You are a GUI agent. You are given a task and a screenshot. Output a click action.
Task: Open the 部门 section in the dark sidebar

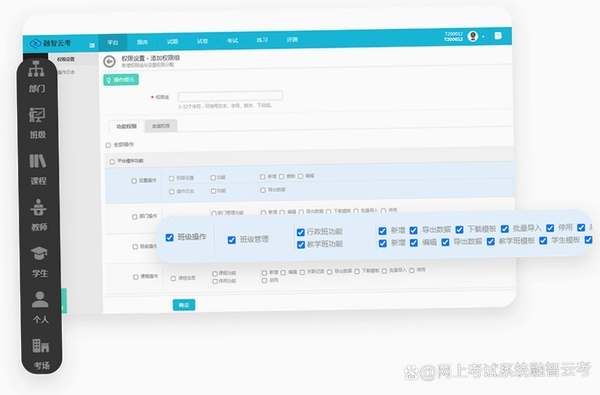tap(37, 77)
